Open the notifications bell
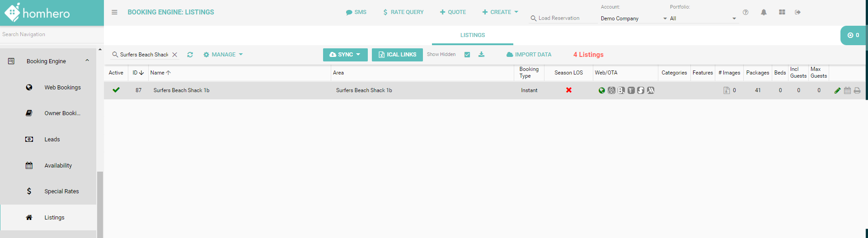 pyautogui.click(x=764, y=12)
